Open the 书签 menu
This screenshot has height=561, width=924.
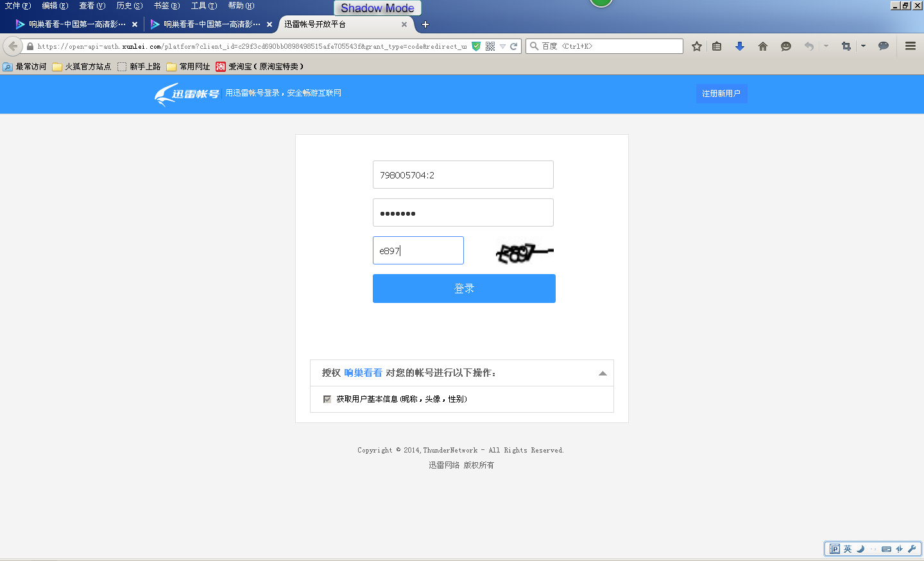166,6
